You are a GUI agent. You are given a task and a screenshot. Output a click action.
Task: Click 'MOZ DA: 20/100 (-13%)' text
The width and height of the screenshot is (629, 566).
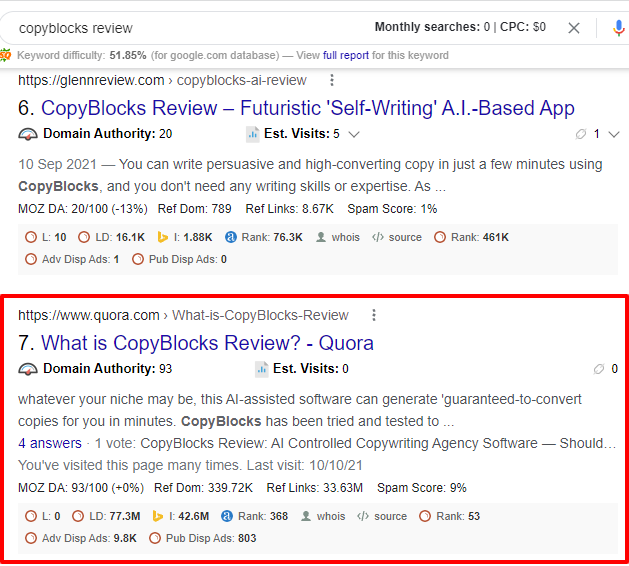coord(83,209)
